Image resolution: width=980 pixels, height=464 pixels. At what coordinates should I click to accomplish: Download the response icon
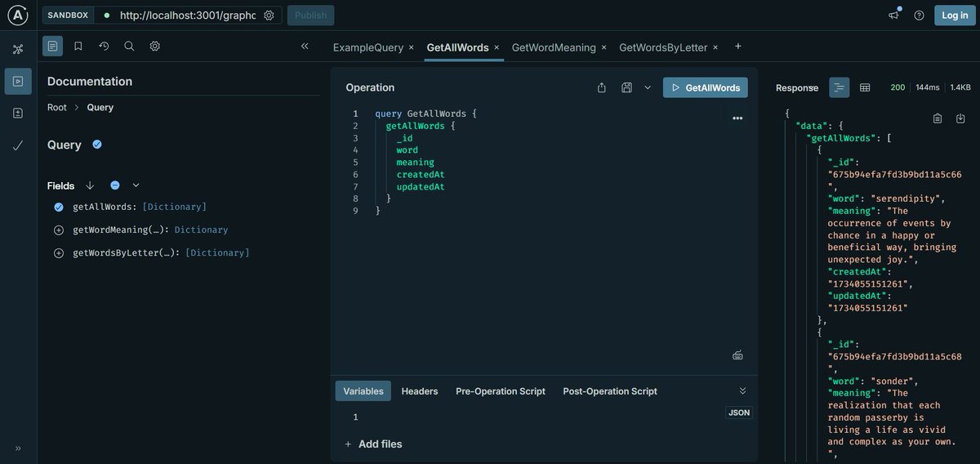click(960, 118)
